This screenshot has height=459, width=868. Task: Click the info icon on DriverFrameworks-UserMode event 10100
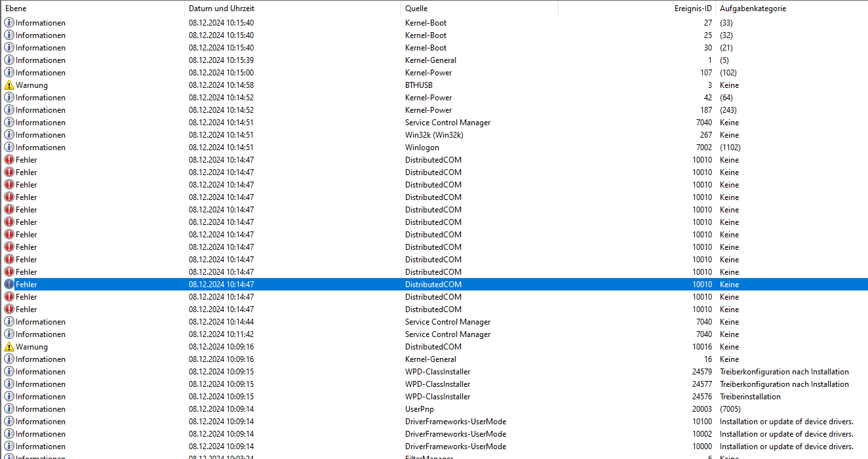coord(8,421)
